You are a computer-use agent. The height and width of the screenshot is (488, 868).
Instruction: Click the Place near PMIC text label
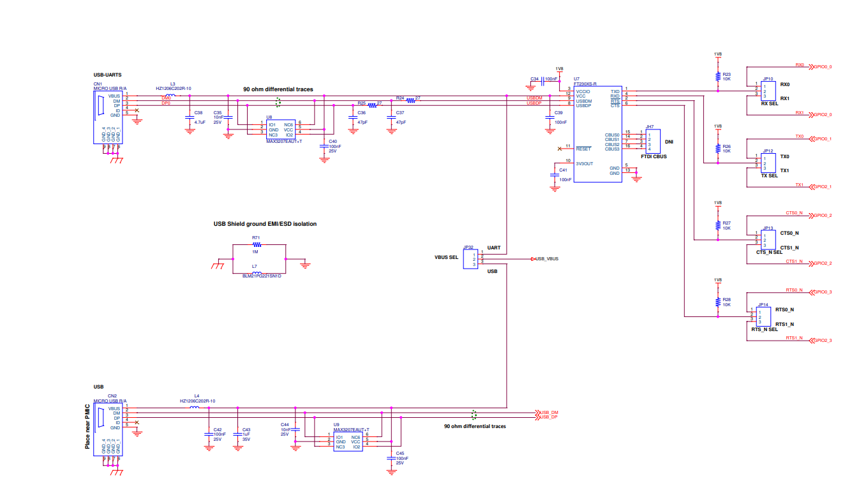87,426
